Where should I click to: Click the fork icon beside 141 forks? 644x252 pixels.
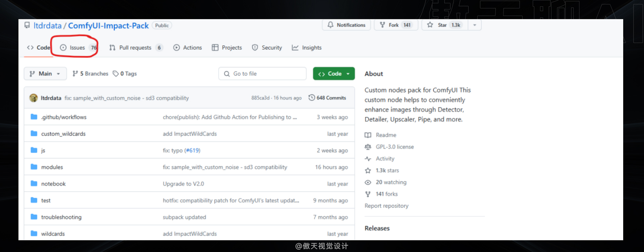368,194
